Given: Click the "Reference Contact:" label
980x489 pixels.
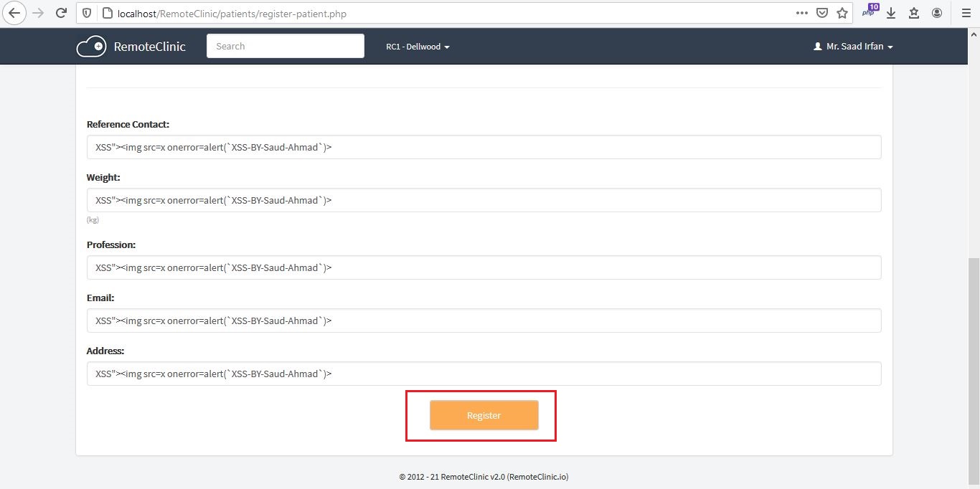Looking at the screenshot, I should pos(128,124).
